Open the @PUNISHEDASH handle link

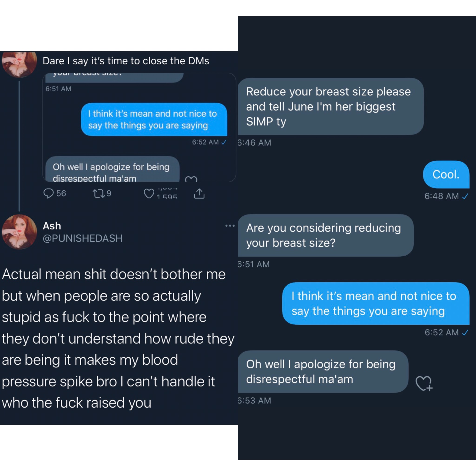pos(83,238)
